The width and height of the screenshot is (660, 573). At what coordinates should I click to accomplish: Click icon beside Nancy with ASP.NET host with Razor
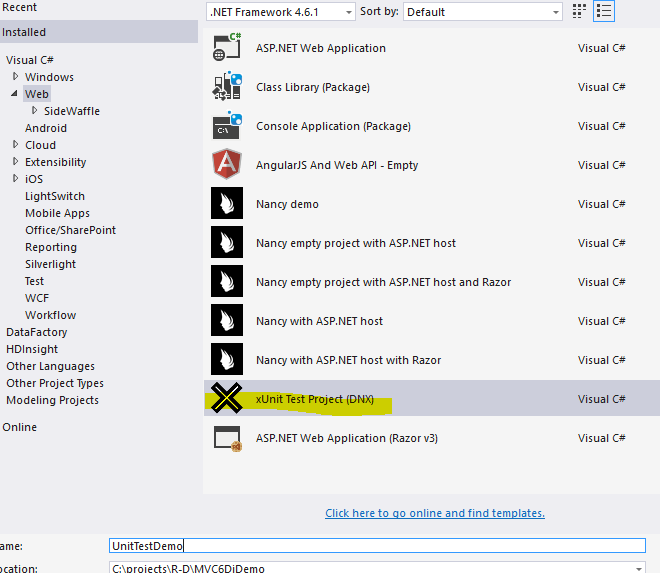point(227,359)
